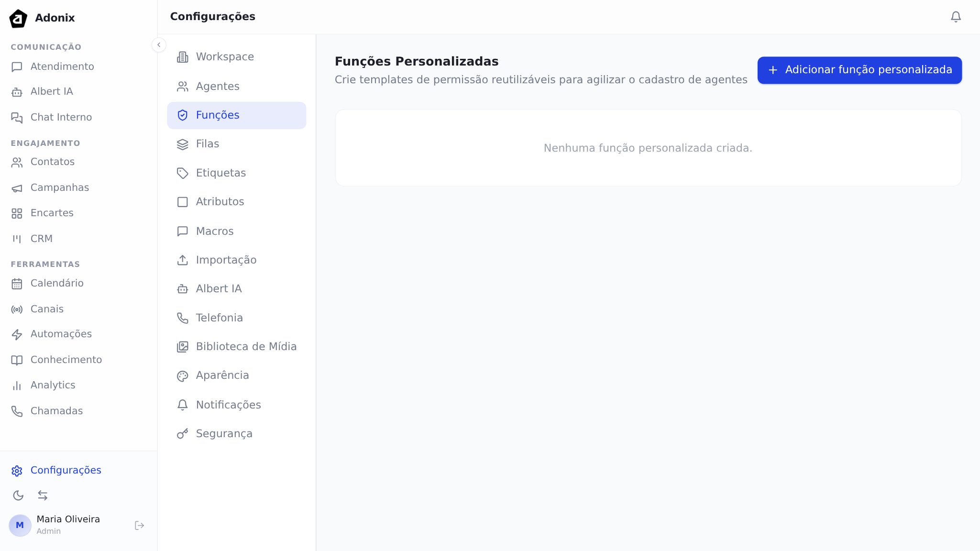Open Configurações link in sidebar
980x551 pixels.
66,470
